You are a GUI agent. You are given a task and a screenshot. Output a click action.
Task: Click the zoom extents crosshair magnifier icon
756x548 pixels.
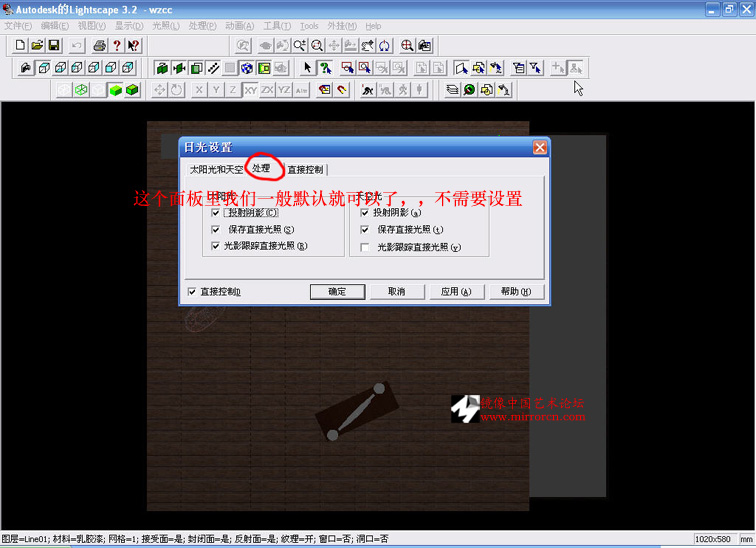pyautogui.click(x=407, y=45)
